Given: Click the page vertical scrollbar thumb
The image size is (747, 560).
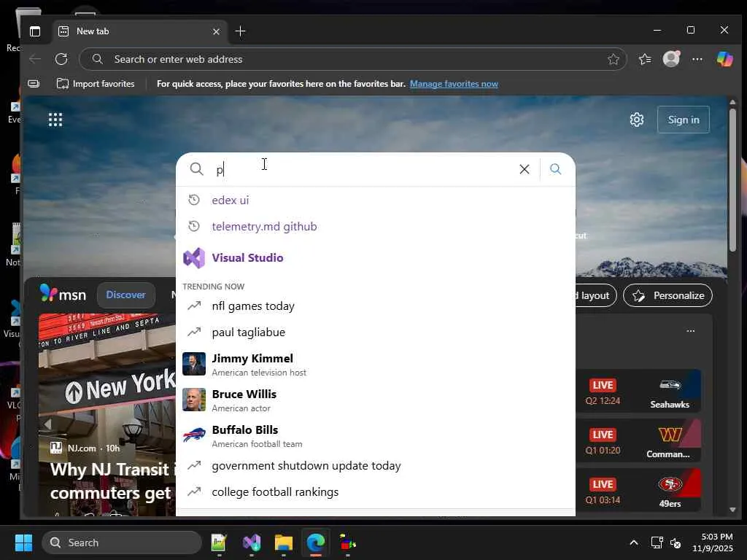Looking at the screenshot, I should click(732, 180).
